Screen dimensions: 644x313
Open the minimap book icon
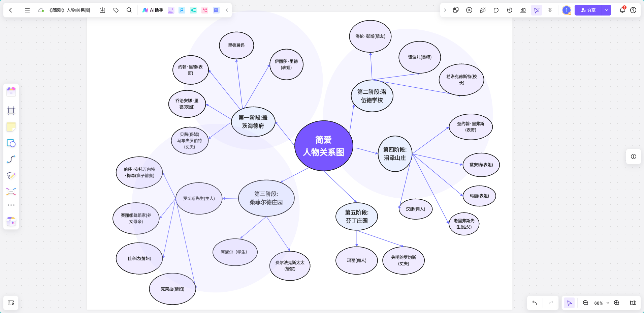click(x=633, y=303)
